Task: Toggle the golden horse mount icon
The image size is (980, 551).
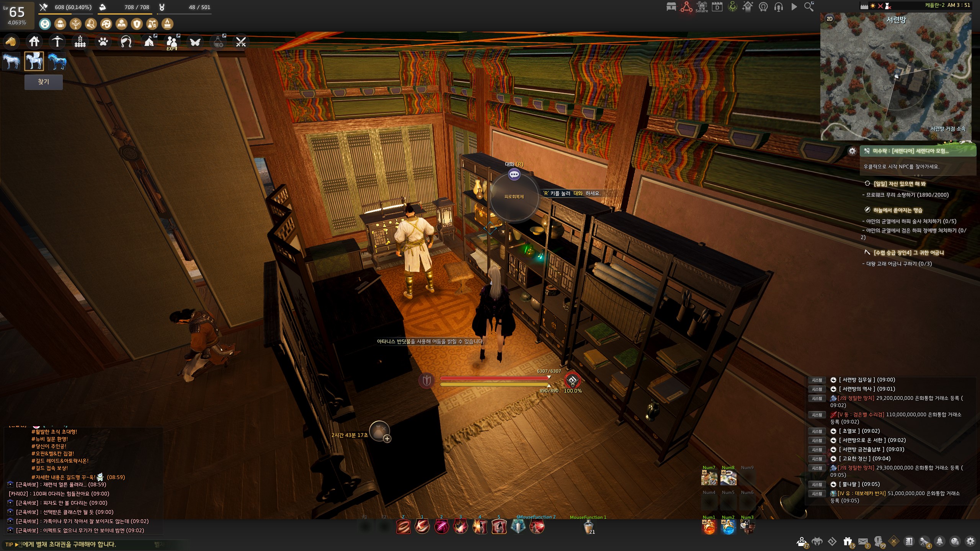Action: (x=11, y=41)
